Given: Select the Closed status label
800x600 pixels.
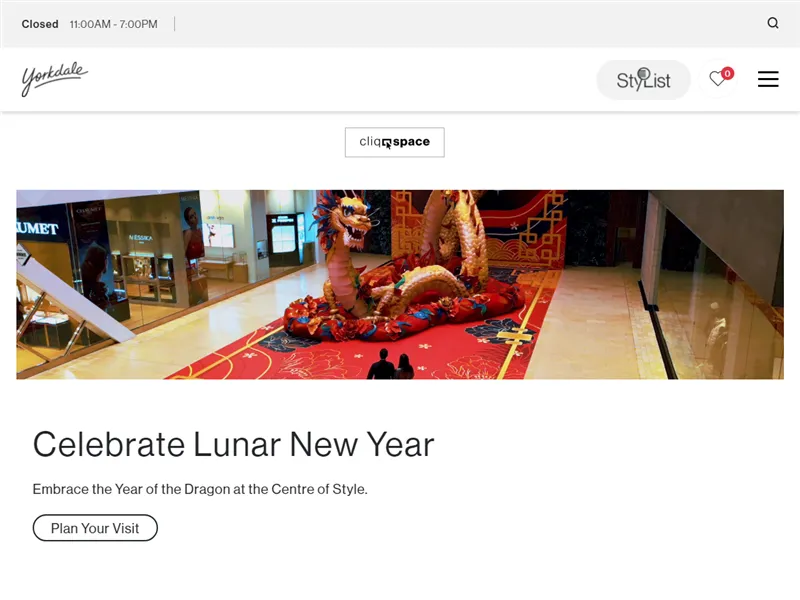Looking at the screenshot, I should (40, 24).
